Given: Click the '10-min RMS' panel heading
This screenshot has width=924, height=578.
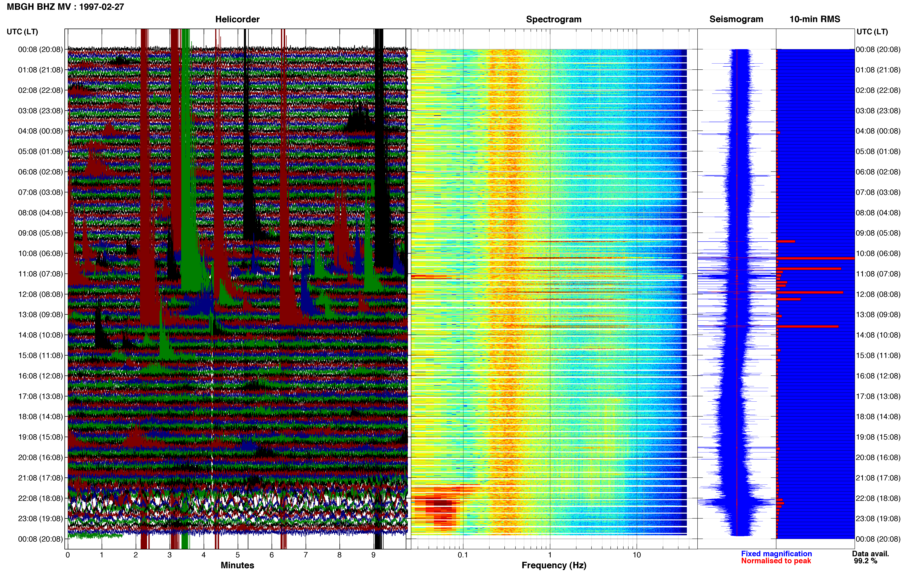Looking at the screenshot, I should (x=815, y=19).
